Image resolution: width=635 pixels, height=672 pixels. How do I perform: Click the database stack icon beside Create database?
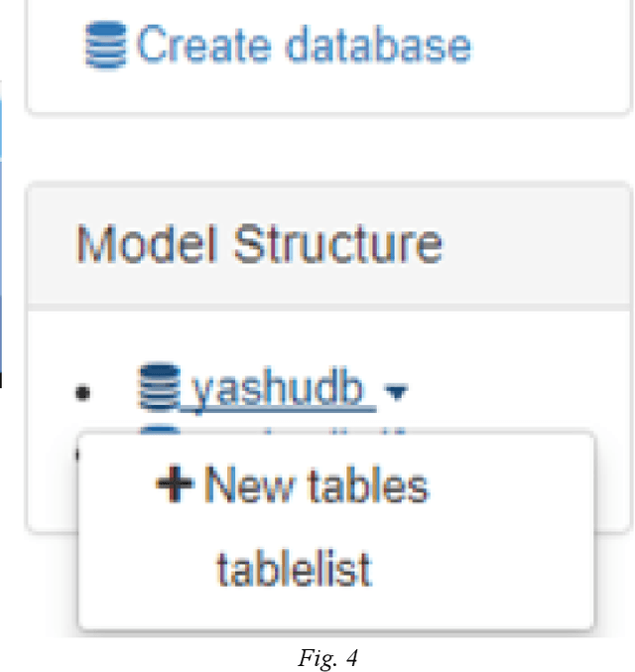coord(106,46)
